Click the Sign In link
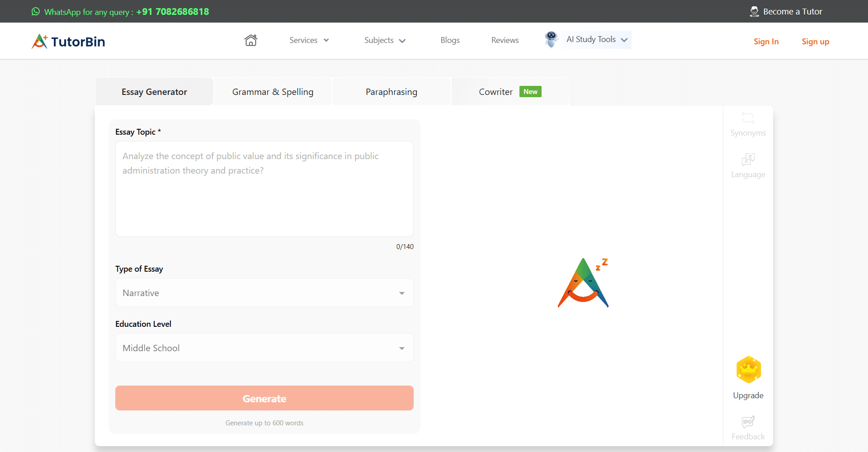Viewport: 868px width, 452px height. [x=766, y=42]
